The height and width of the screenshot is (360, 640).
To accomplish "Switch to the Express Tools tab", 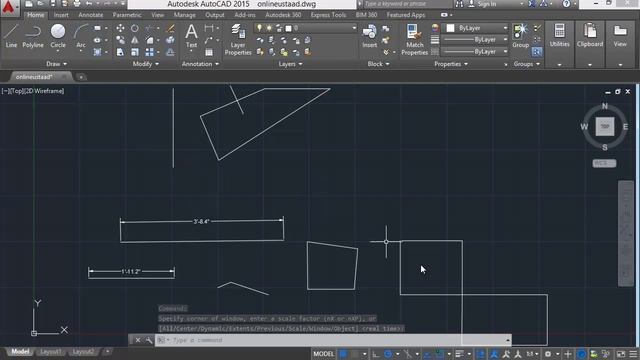I will [328, 15].
